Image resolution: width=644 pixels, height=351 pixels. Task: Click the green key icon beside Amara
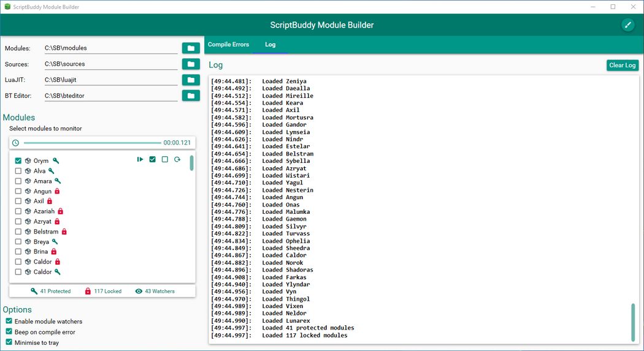tap(58, 181)
